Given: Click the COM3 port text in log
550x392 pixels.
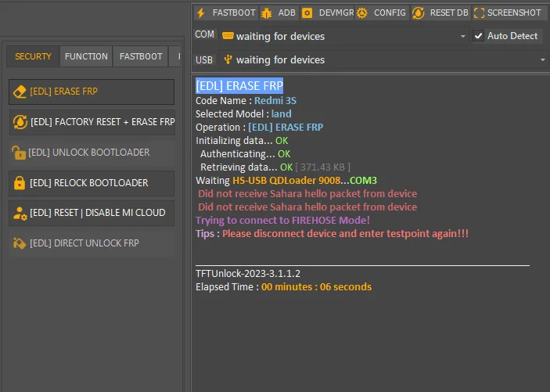Looking at the screenshot, I should tap(363, 181).
